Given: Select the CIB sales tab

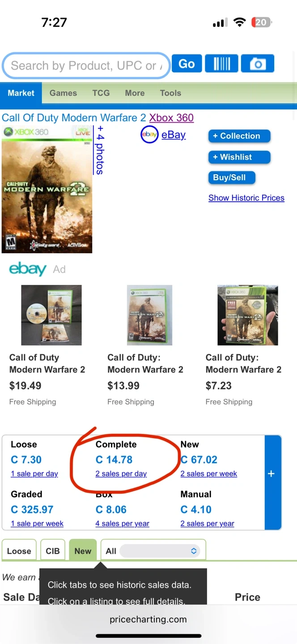Looking at the screenshot, I should pos(53,551).
